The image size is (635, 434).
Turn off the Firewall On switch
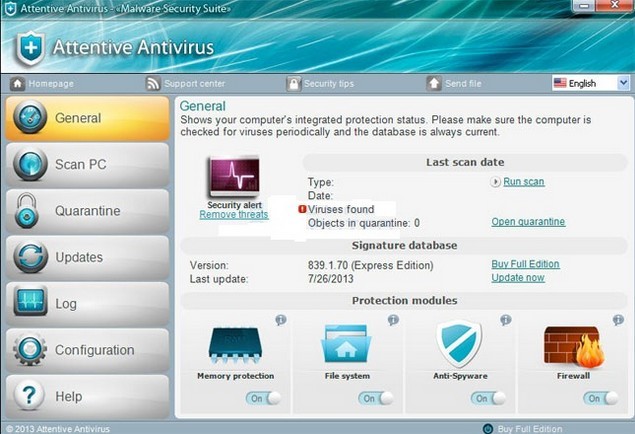[601, 398]
